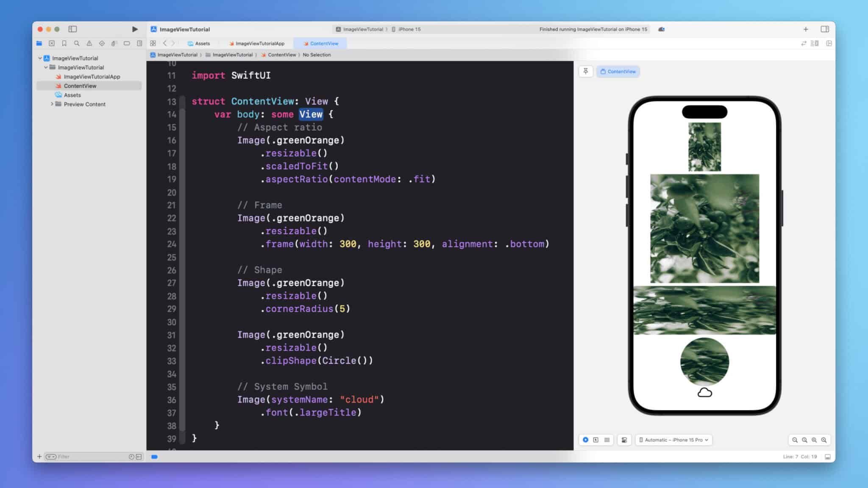The height and width of the screenshot is (488, 868).
Task: Click the ContentView preview button
Action: click(x=618, y=72)
